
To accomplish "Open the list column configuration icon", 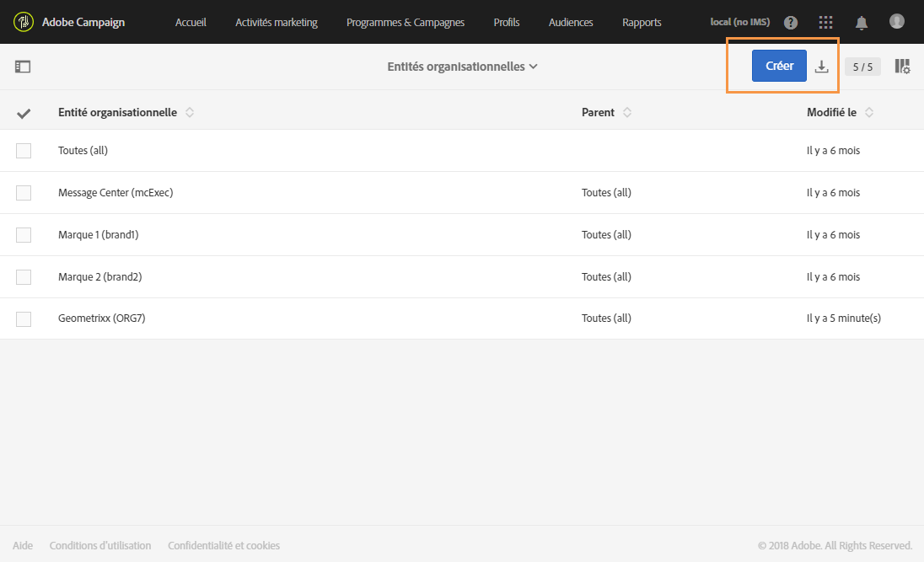I will [902, 66].
